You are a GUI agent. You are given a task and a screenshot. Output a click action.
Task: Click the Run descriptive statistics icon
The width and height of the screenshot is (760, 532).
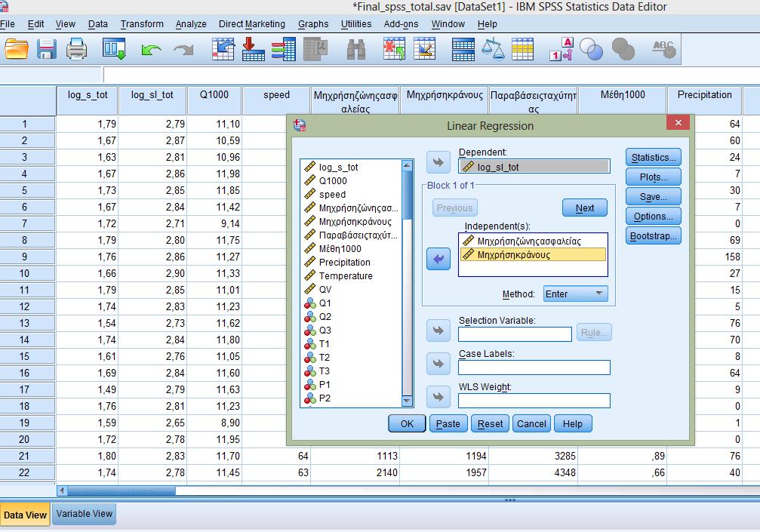click(x=315, y=49)
